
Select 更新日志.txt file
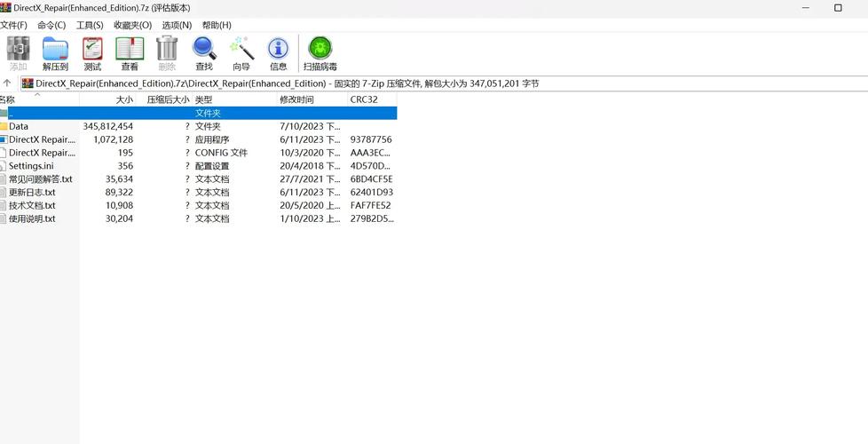coord(32,193)
